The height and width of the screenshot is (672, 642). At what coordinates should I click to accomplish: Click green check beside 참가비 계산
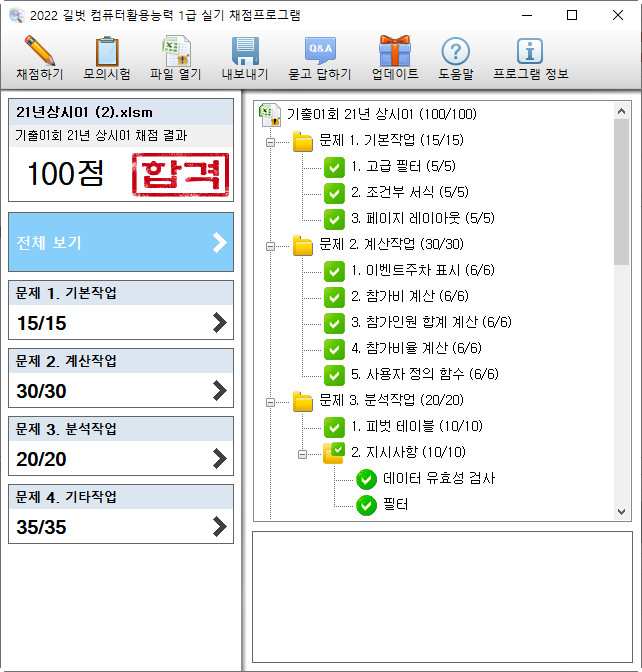[x=335, y=297]
